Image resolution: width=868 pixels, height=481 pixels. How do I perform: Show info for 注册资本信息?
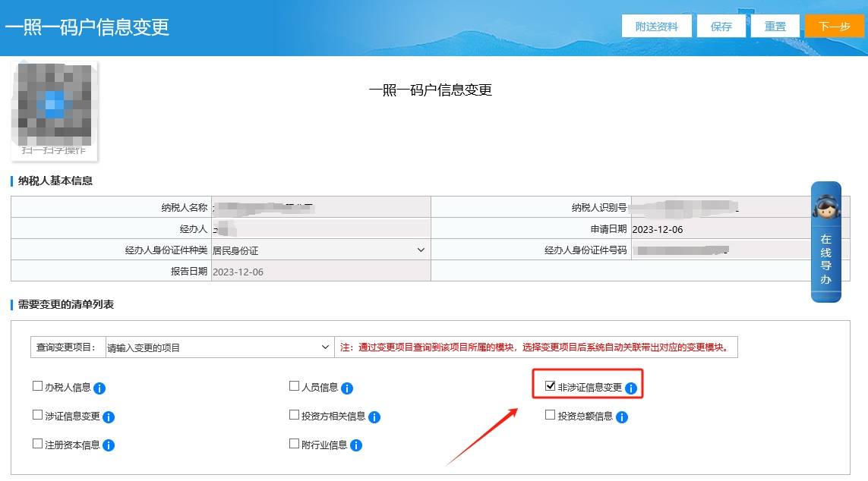(x=109, y=445)
